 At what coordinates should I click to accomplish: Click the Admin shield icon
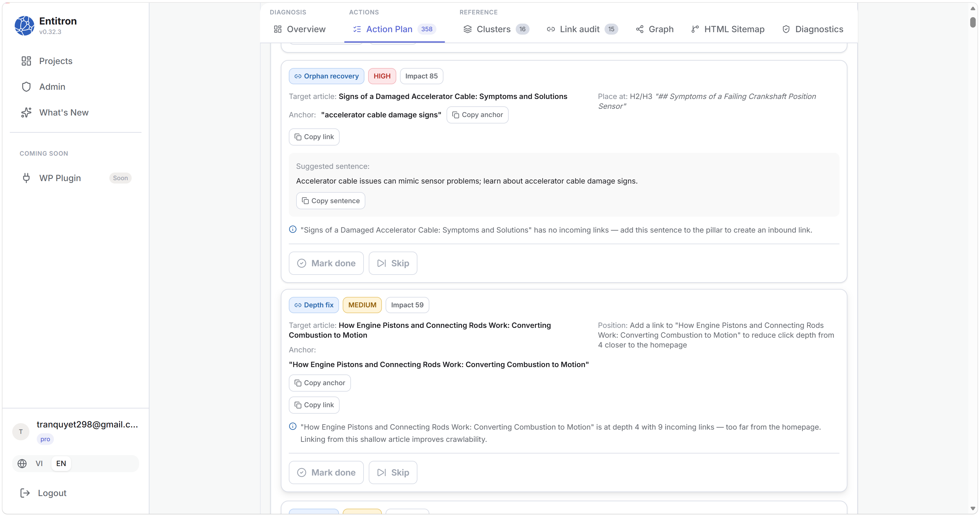(x=26, y=87)
